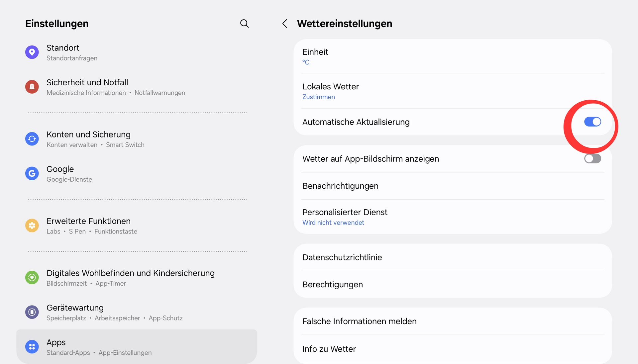Tap the green Digitales Wohlbefinden icon
The height and width of the screenshot is (364, 638).
[32, 278]
